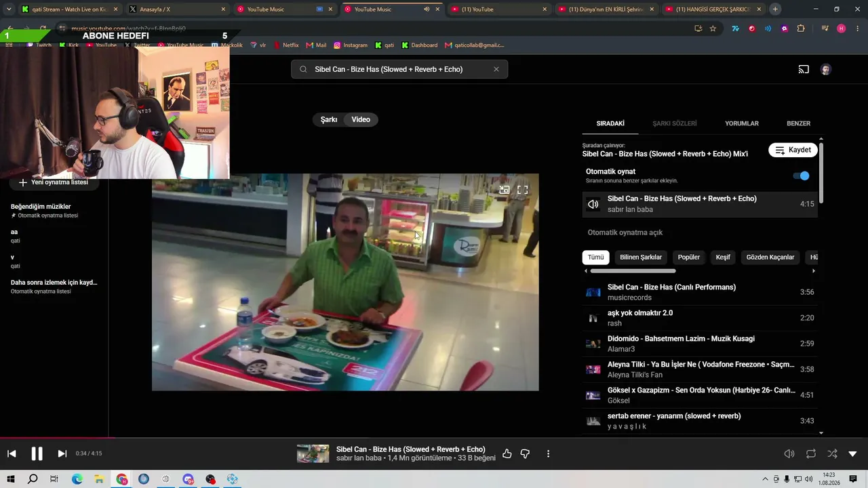868x488 pixels.
Task: Open the Windows Start menu
Action: tap(11, 479)
